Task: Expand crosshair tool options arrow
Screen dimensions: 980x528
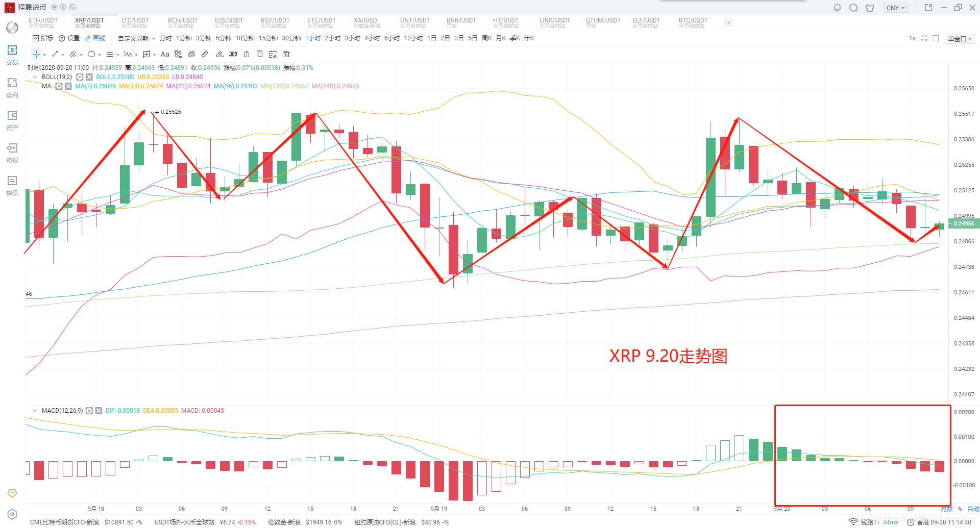Action: click(x=44, y=55)
